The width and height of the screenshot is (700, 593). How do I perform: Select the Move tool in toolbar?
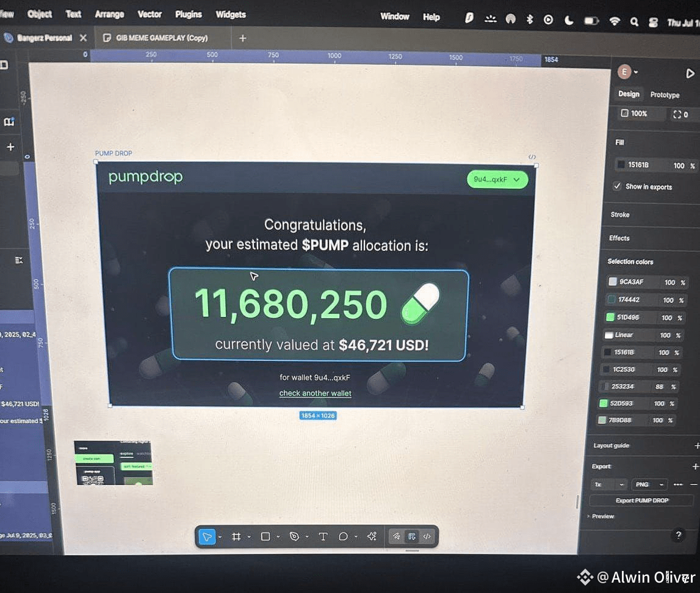(207, 536)
